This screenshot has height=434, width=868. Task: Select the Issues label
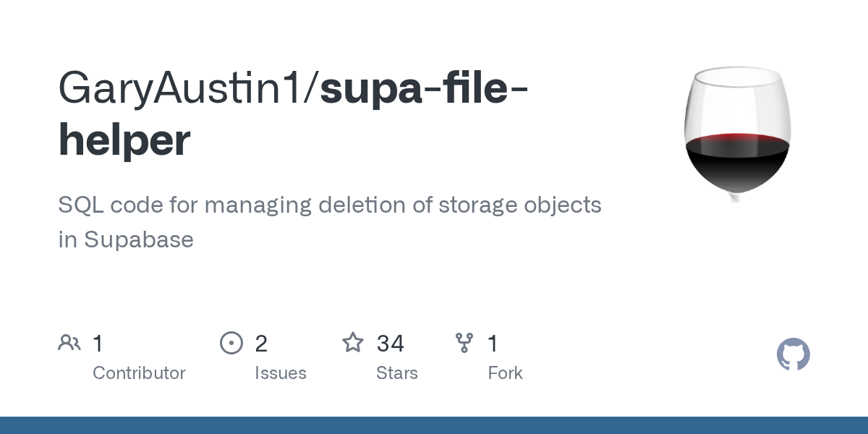281,373
